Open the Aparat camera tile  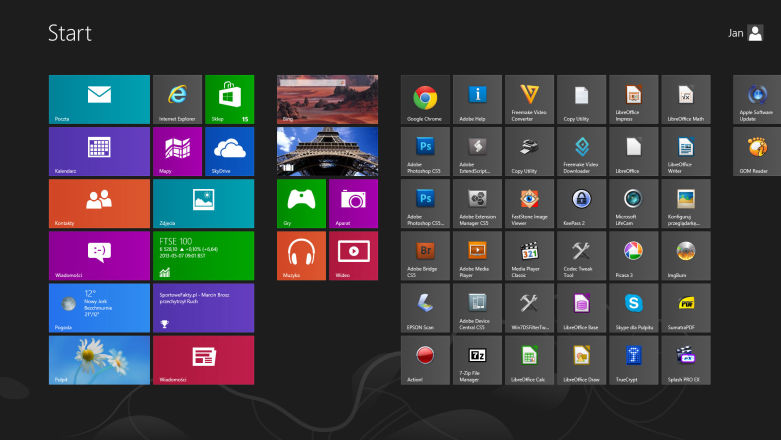click(x=354, y=203)
